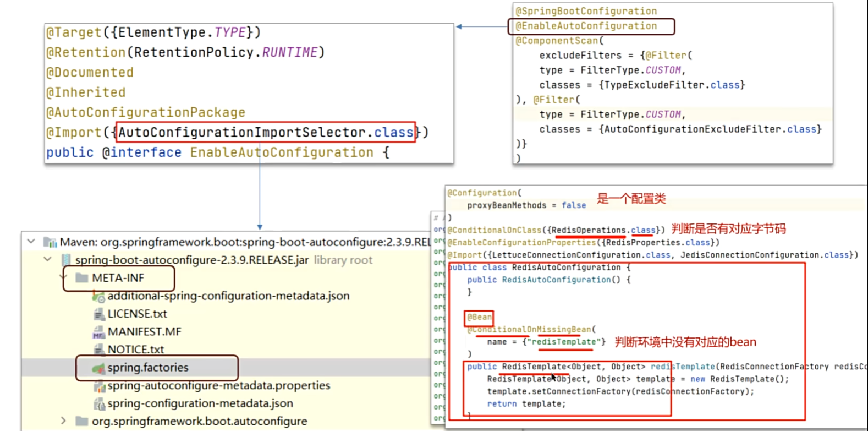Viewport: 868px width, 431px height.
Task: Click the RedisAutoConfiguration() constructor
Action: pos(549,280)
